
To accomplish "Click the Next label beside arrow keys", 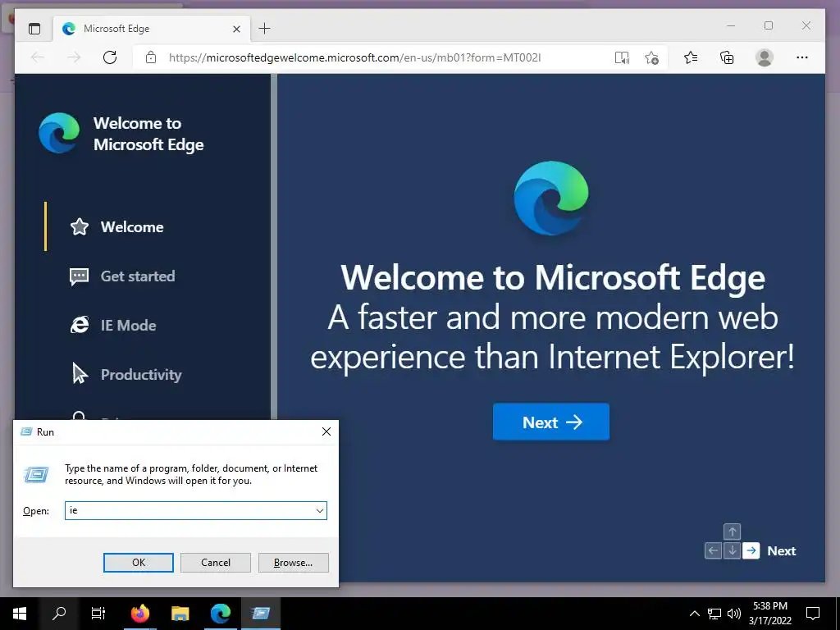I will [x=781, y=550].
